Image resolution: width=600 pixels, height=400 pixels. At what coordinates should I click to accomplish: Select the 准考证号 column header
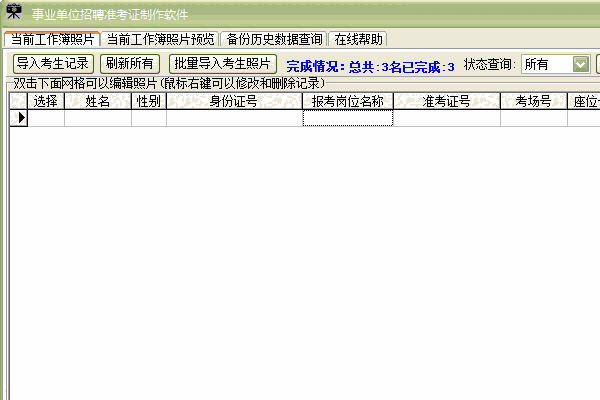pyautogui.click(x=447, y=101)
